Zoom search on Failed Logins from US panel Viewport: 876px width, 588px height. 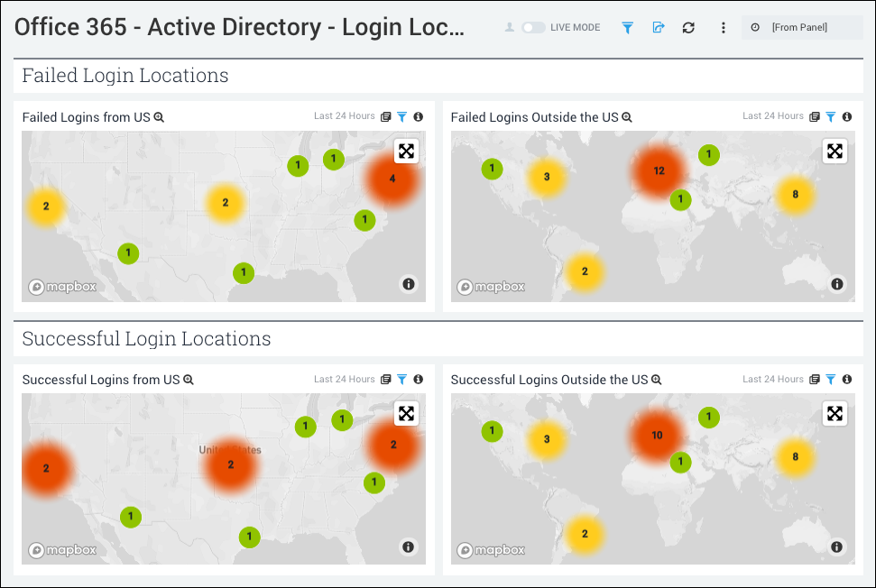158,116
